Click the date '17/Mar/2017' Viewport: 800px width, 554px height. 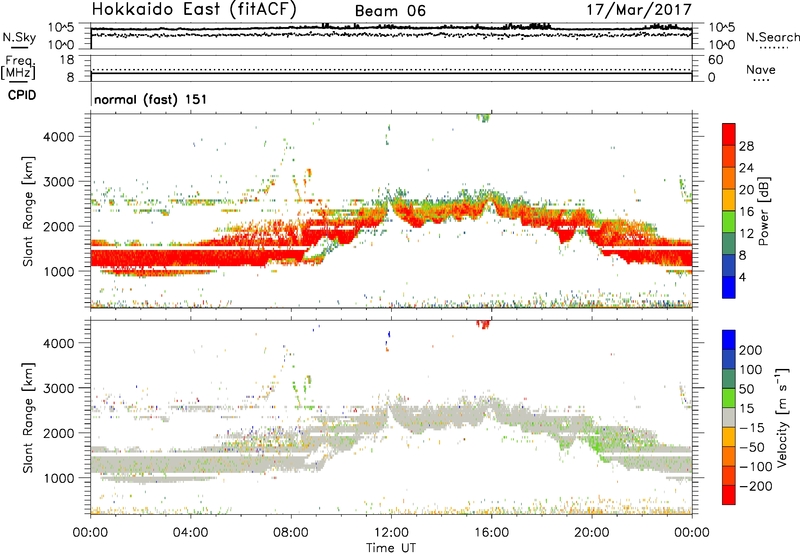(639, 9)
